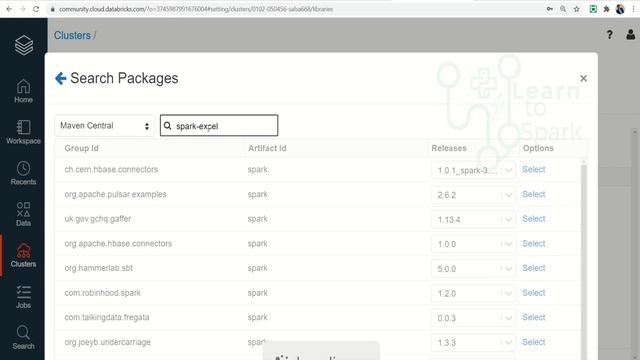This screenshot has width=640, height=360.
Task: Bookmark this page with the star icon
Action: 576,9
